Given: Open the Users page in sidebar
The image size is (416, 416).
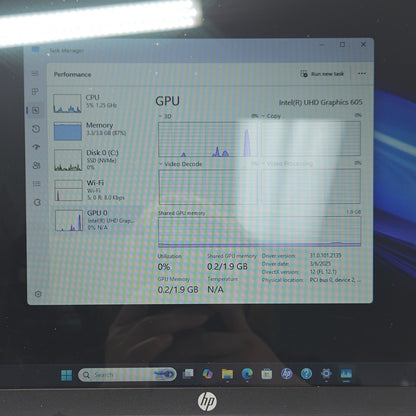Looking at the screenshot, I should (37, 165).
